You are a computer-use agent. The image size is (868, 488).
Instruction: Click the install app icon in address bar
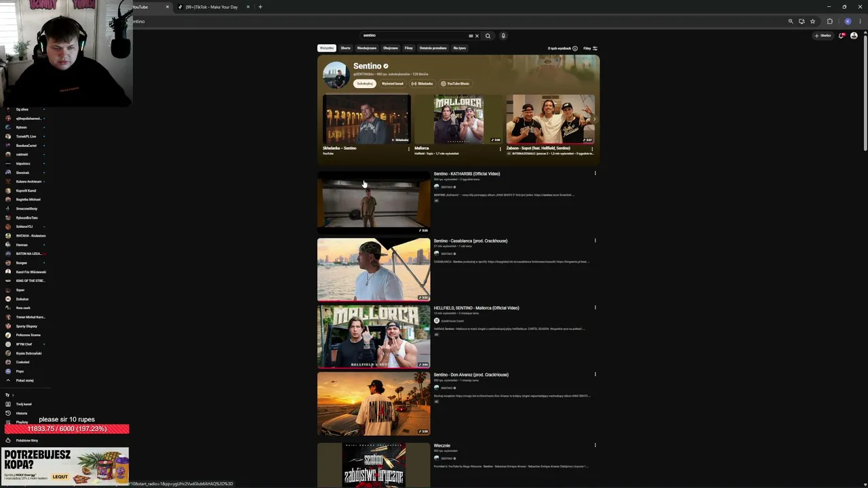(802, 21)
